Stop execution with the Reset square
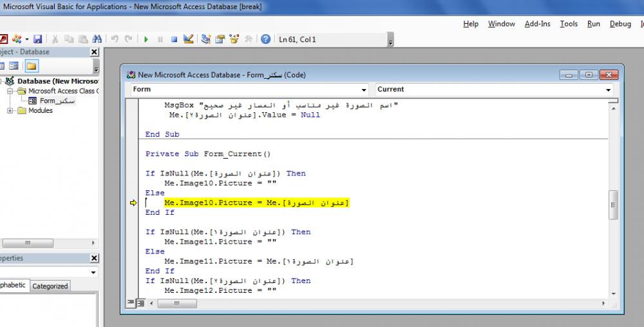This screenshot has width=644, height=327. click(x=174, y=39)
